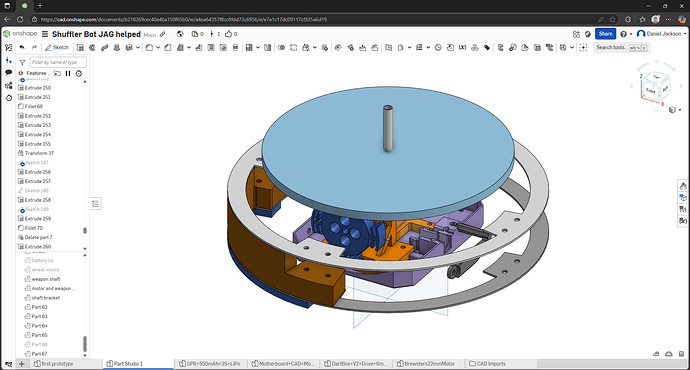The image size is (690, 370).
Task: Open the comments panel icon
Action: pyautogui.click(x=8, y=73)
